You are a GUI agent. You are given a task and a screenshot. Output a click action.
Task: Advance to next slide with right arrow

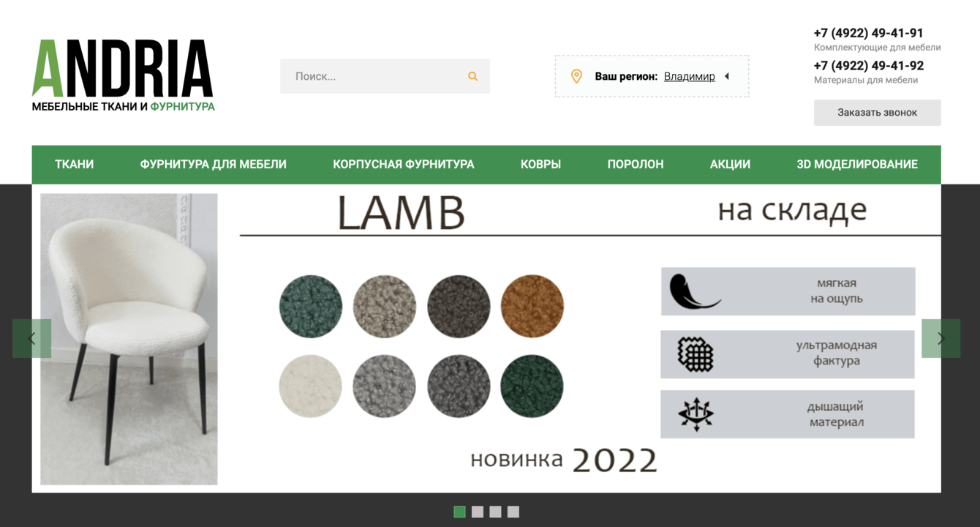941,338
